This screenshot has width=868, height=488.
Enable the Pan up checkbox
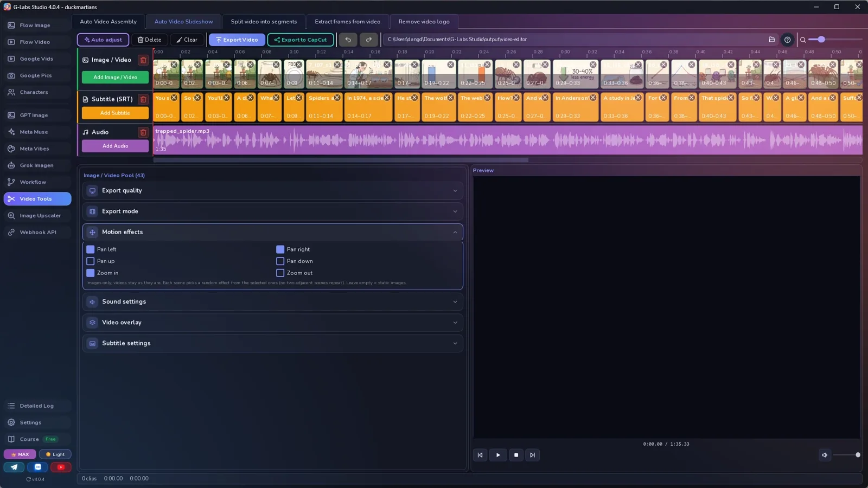(91, 261)
